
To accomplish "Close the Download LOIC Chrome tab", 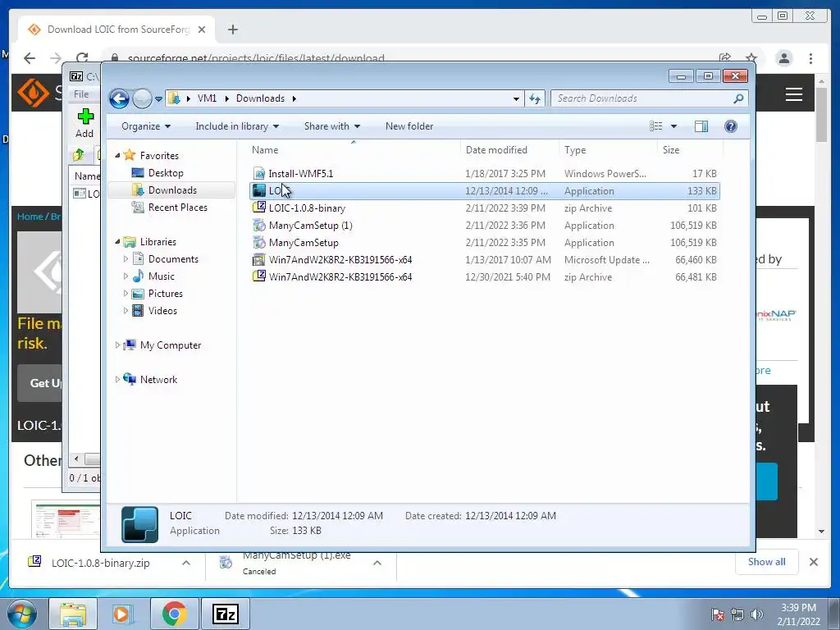I will pyautogui.click(x=202, y=30).
